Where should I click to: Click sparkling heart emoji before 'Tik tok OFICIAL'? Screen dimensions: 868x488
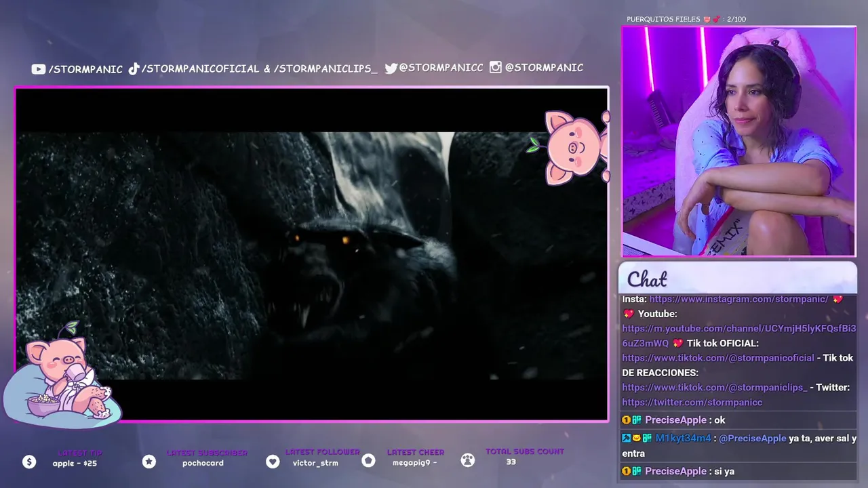coord(677,343)
